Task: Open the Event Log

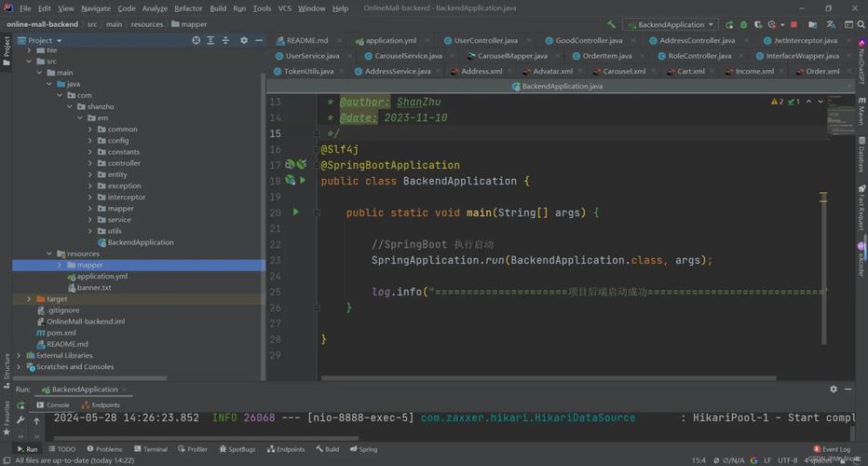Action: click(832, 449)
